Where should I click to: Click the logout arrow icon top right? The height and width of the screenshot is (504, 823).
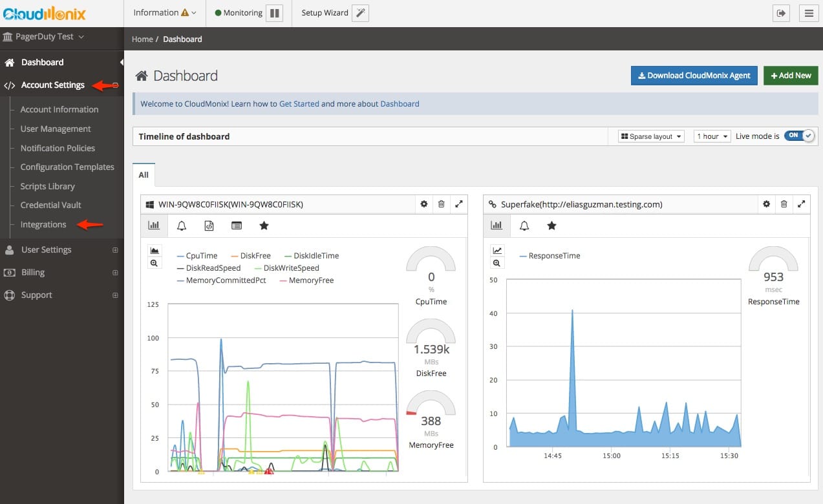point(782,13)
